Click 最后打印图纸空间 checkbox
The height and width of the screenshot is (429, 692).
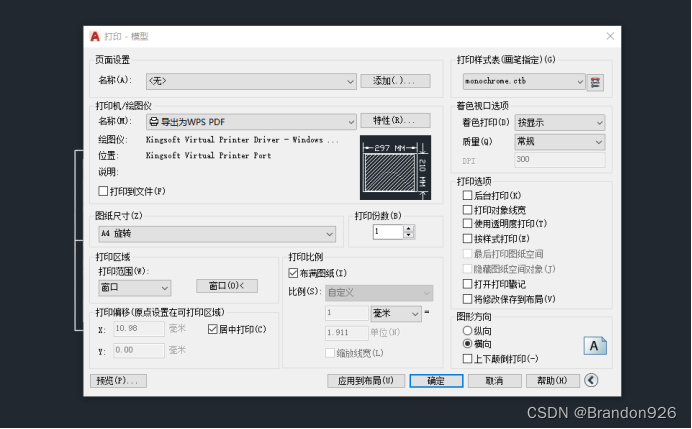click(x=467, y=254)
